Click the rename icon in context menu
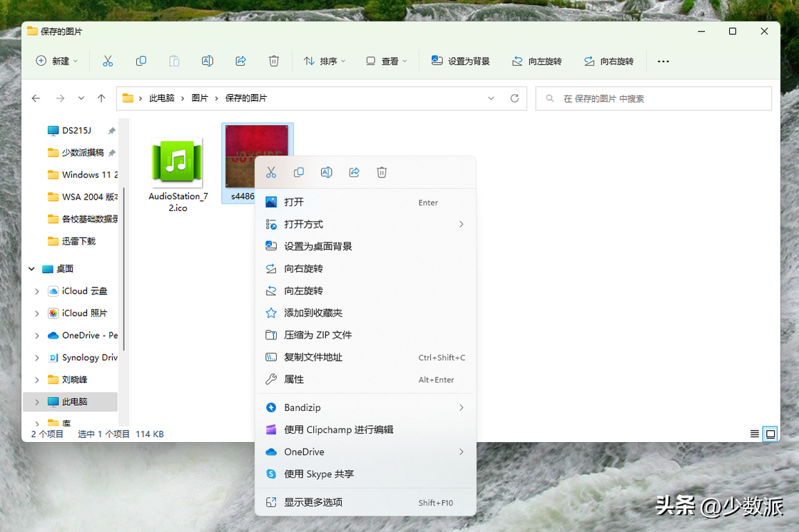 326,173
